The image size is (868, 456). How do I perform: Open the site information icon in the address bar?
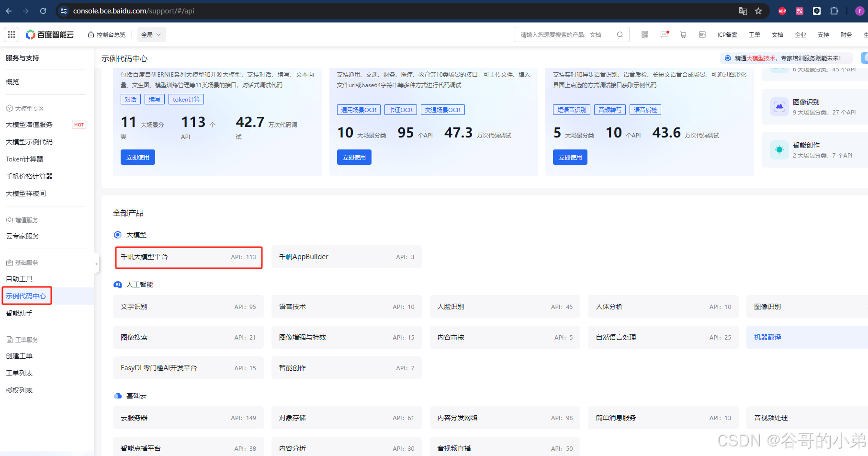pos(64,11)
